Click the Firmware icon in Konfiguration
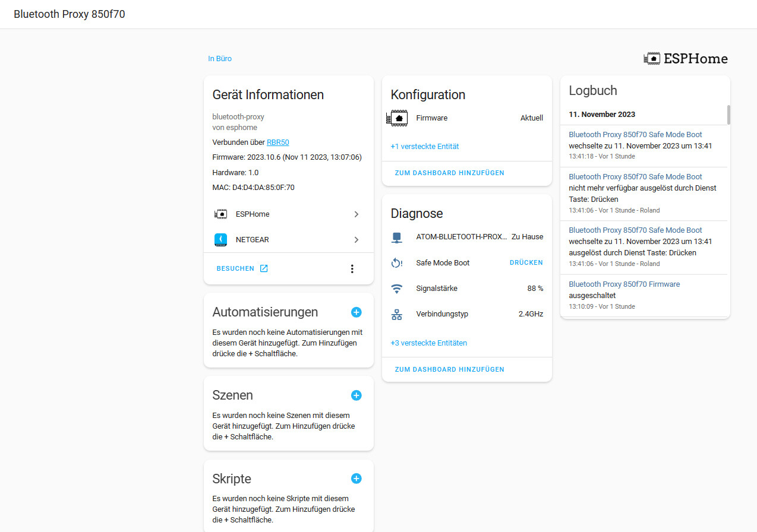Screen dimensions: 757x532 coord(397,118)
